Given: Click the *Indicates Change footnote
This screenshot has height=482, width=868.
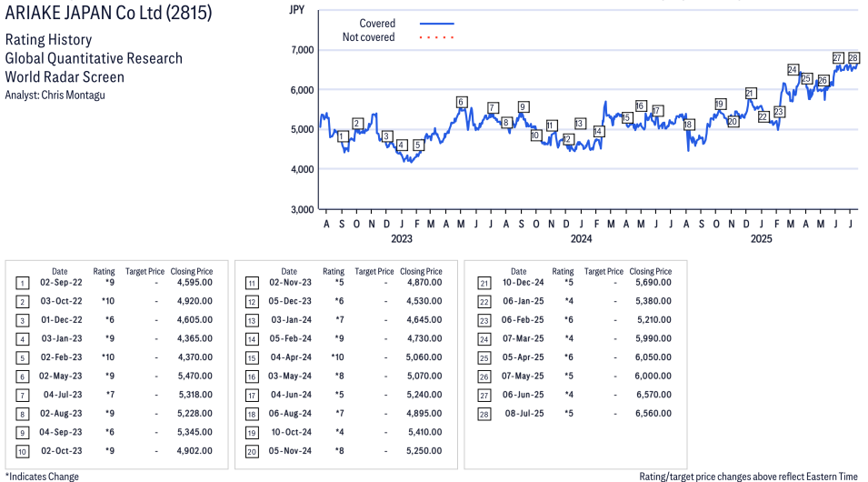Looking at the screenshot, I should [42, 477].
